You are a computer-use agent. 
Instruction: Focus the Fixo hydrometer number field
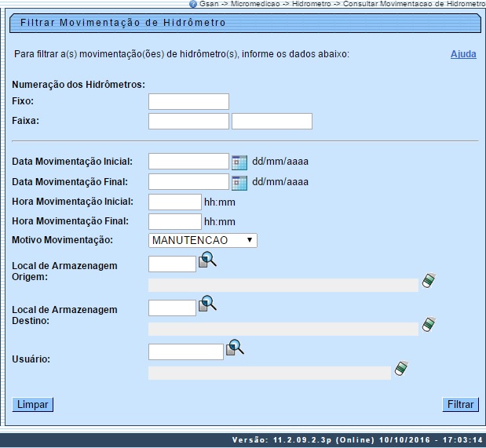click(188, 101)
